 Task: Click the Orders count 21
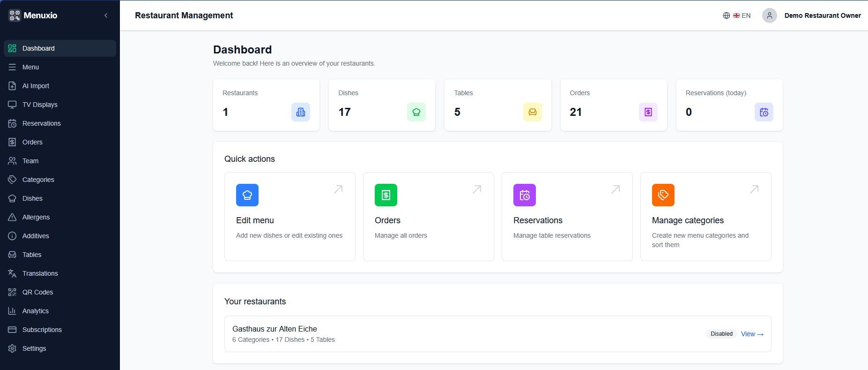click(x=576, y=112)
